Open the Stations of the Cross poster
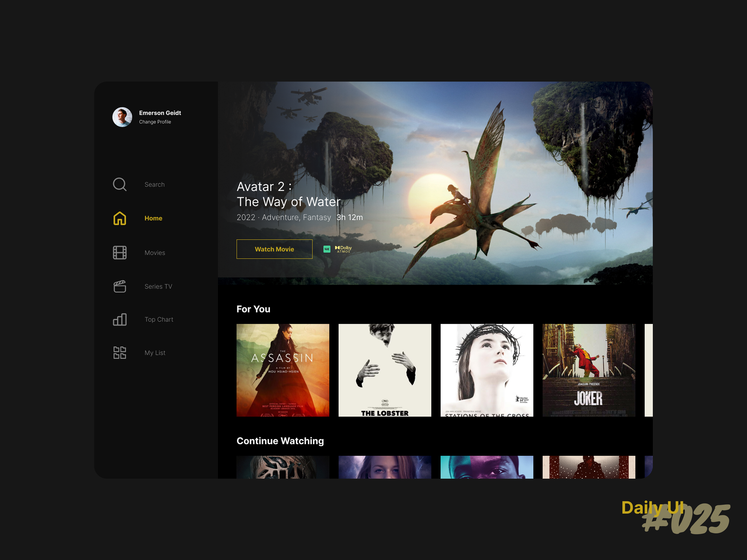This screenshot has width=747, height=560. (x=487, y=370)
